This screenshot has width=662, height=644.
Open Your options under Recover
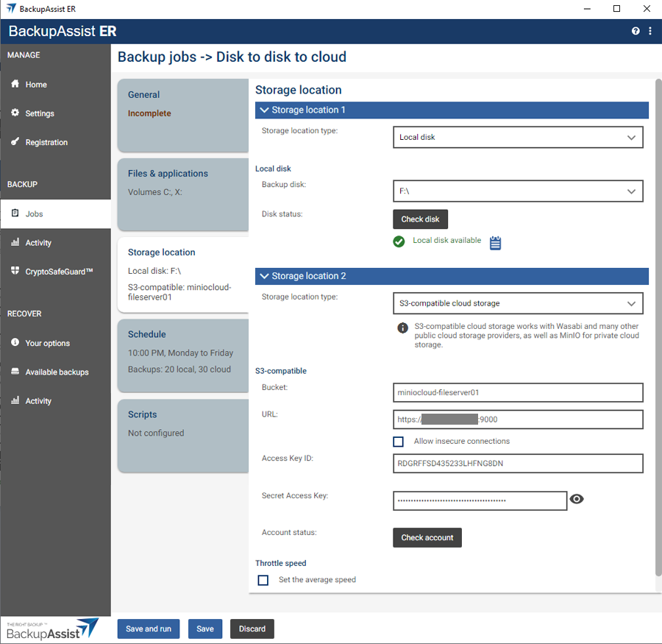point(55,343)
